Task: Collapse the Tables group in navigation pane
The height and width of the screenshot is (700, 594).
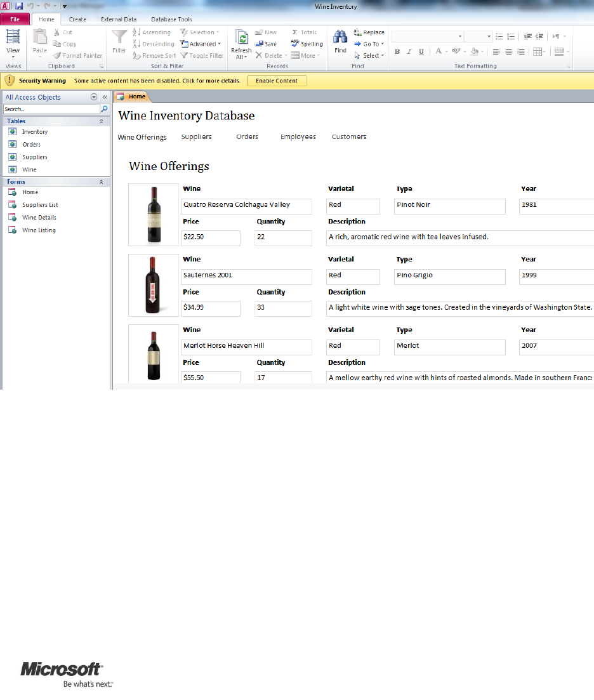Action: (x=101, y=121)
